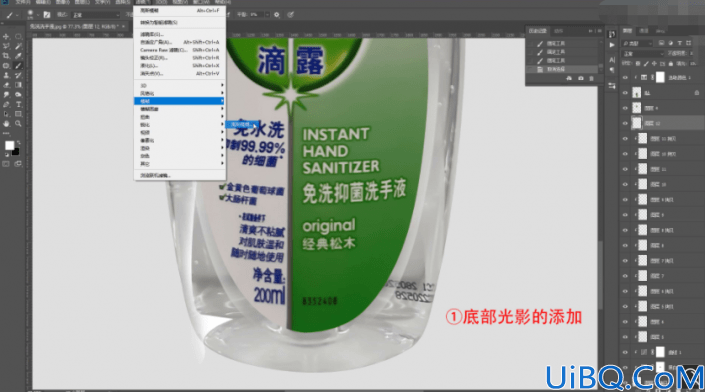Swap foreground and background colors
This screenshot has width=705, height=392.
(18, 142)
